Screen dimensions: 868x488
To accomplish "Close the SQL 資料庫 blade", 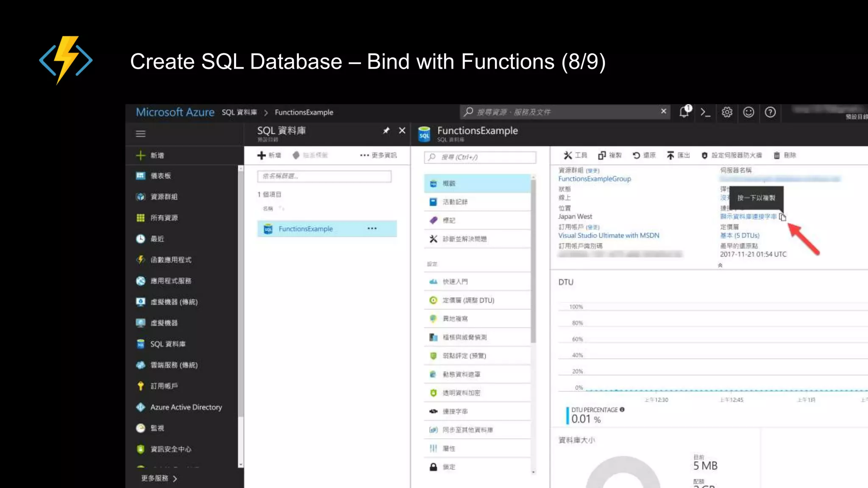I will click(x=402, y=130).
